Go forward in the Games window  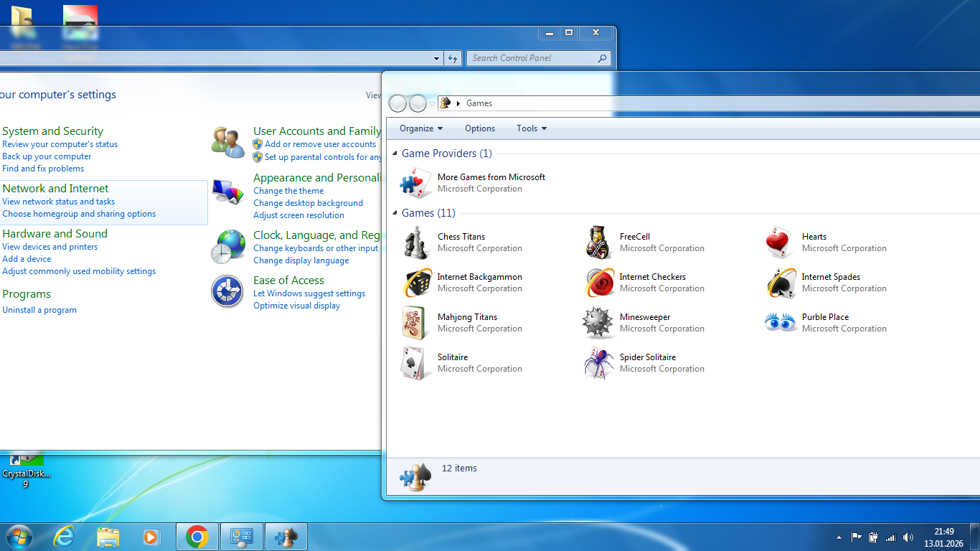point(418,103)
